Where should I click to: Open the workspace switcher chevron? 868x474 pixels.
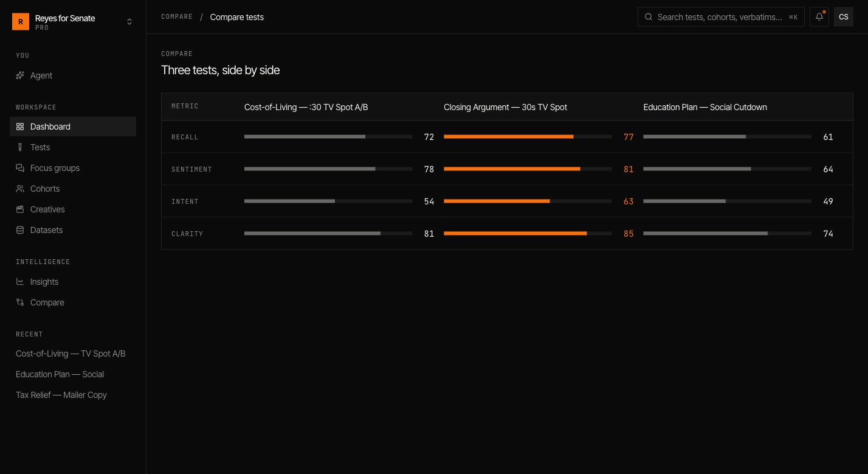(x=129, y=22)
